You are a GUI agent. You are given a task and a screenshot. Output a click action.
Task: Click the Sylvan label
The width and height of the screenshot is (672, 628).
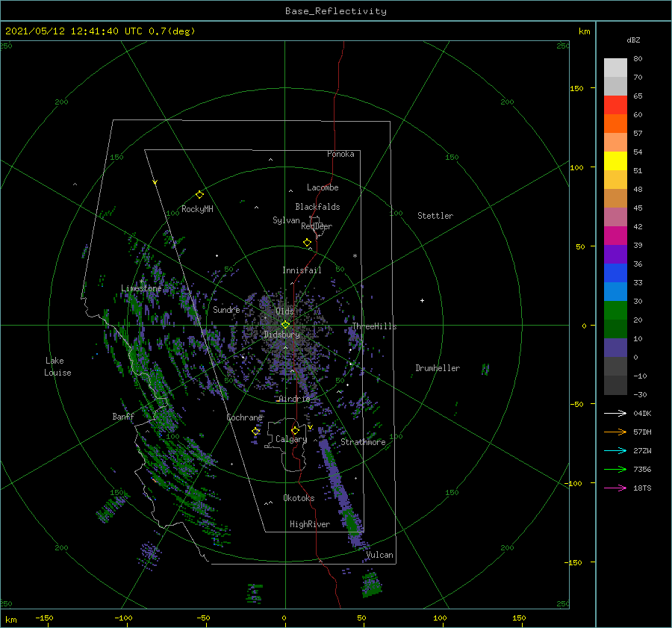click(286, 220)
